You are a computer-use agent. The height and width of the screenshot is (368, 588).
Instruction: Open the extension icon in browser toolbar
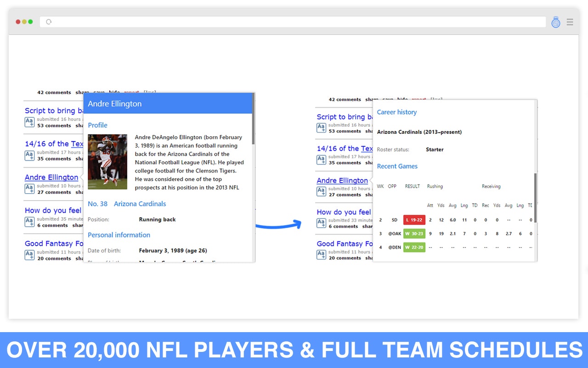point(556,22)
